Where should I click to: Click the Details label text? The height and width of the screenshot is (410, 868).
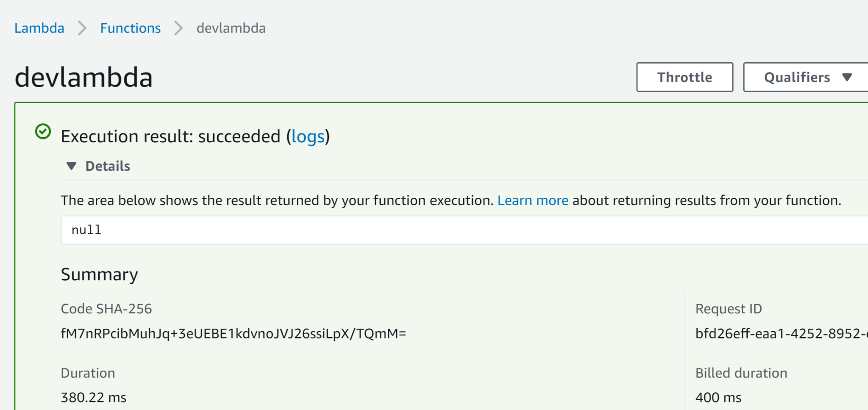[108, 166]
